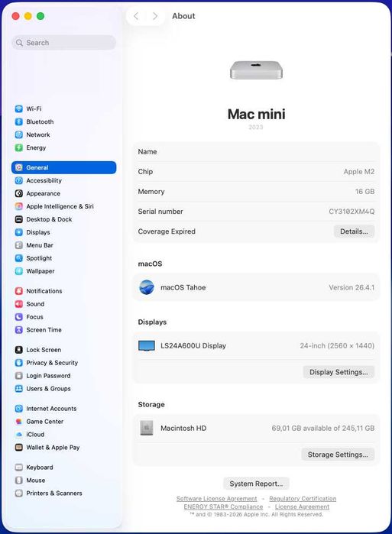The width and height of the screenshot is (392, 534).
Task: Click the Users & Groups icon
Action: tap(19, 389)
